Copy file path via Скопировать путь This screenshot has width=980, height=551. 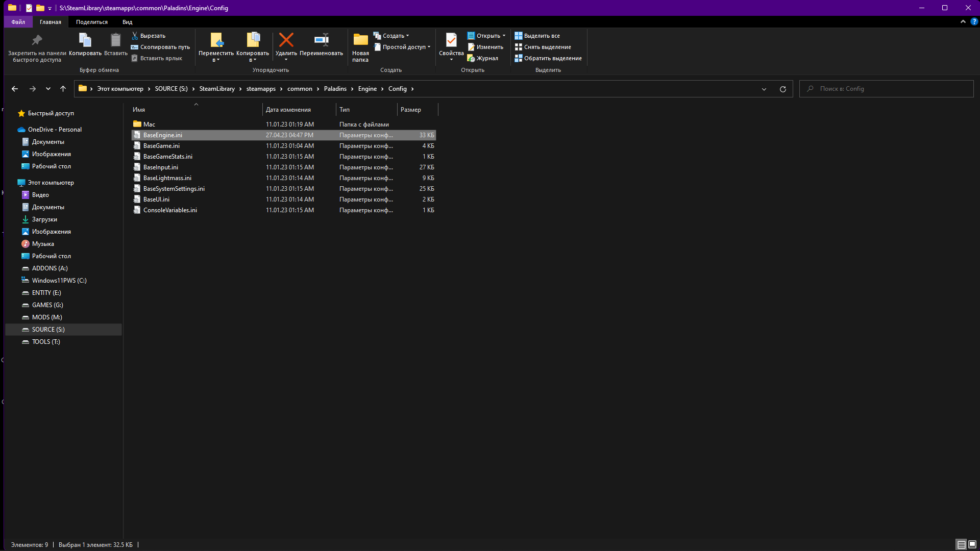(x=160, y=47)
